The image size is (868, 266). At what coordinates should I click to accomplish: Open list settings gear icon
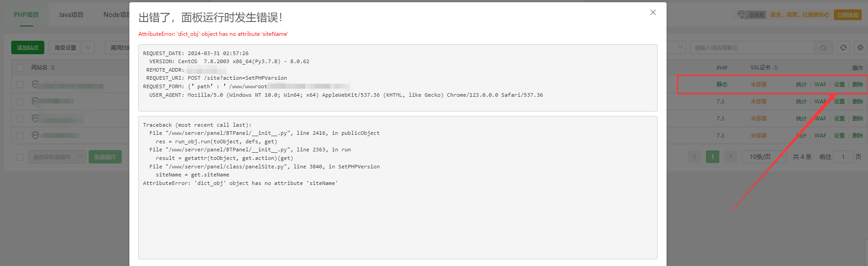pyautogui.click(x=860, y=47)
